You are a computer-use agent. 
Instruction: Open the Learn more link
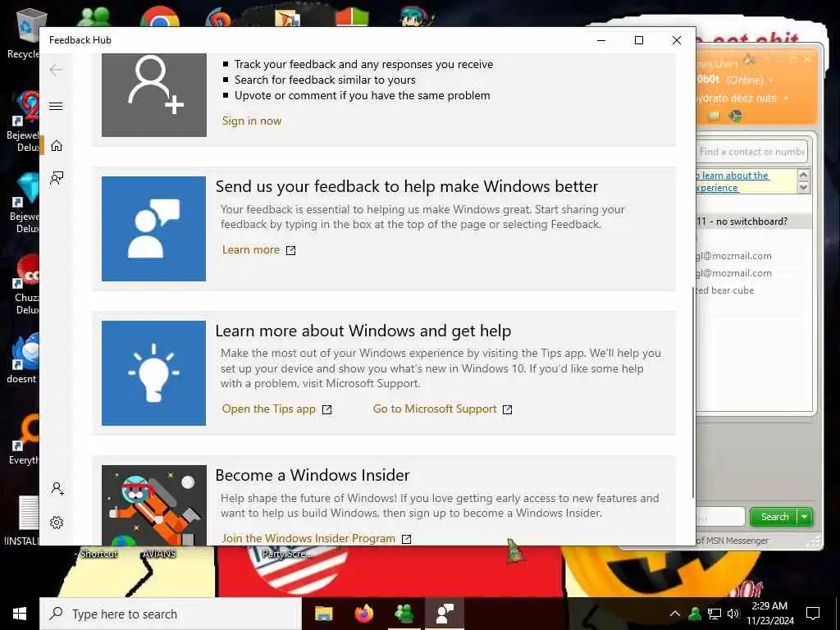258,250
